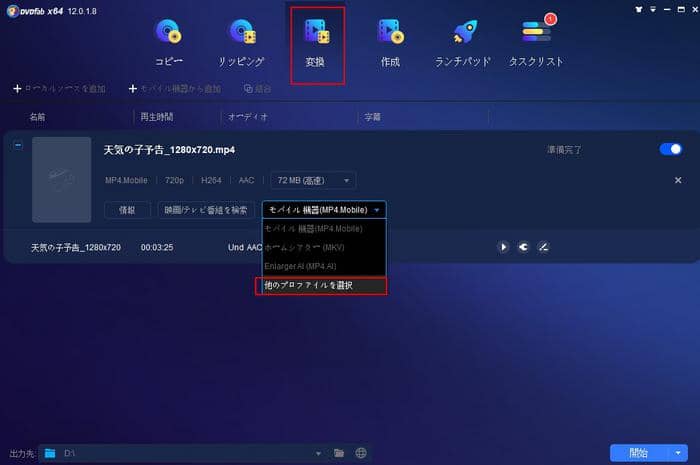
Task: Click the 映画/テレビ番組を検索 button
Action: tap(205, 210)
